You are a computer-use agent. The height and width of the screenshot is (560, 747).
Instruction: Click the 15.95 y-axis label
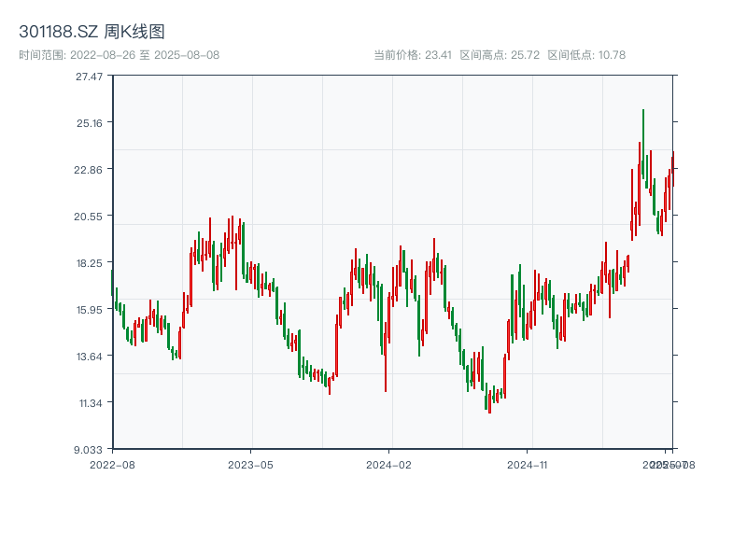(90, 310)
